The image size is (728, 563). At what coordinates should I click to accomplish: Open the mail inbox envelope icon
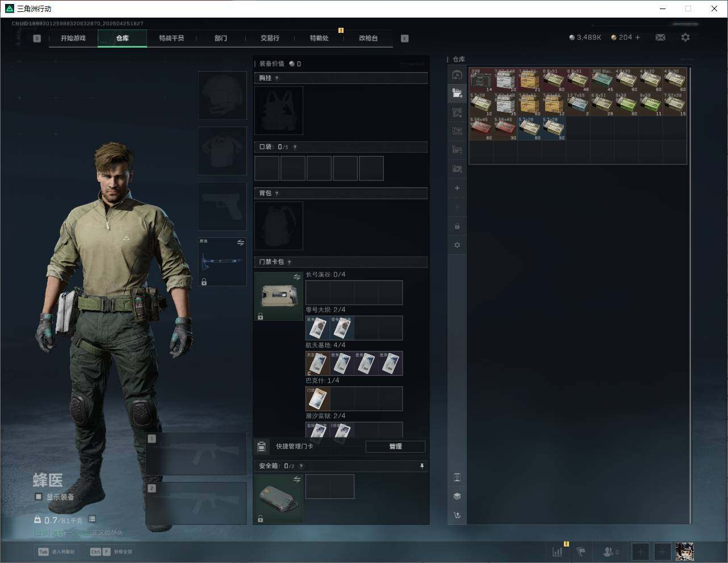tap(660, 37)
